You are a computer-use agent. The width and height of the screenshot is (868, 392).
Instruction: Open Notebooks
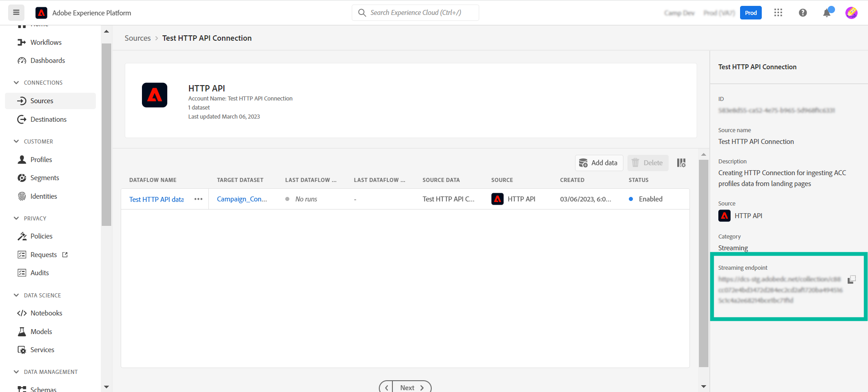47,313
